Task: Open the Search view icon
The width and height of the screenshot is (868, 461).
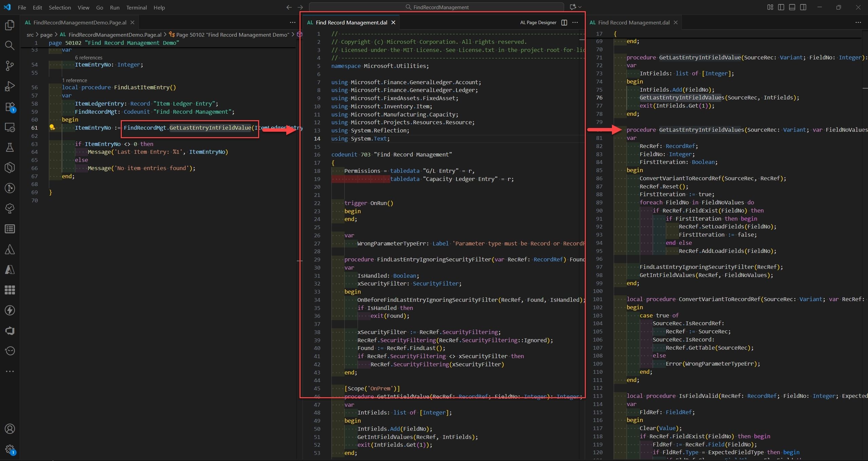Action: click(10, 45)
